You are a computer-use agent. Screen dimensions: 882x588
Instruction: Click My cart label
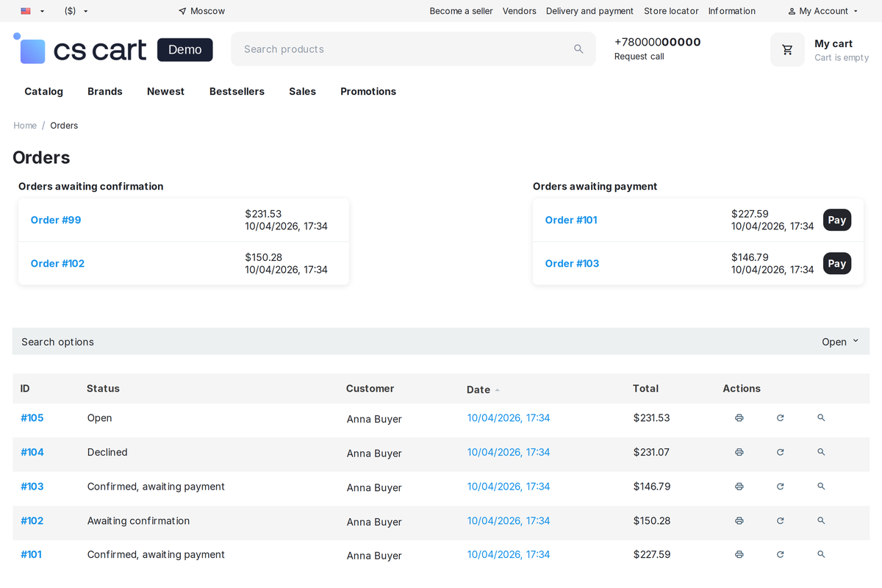point(833,43)
